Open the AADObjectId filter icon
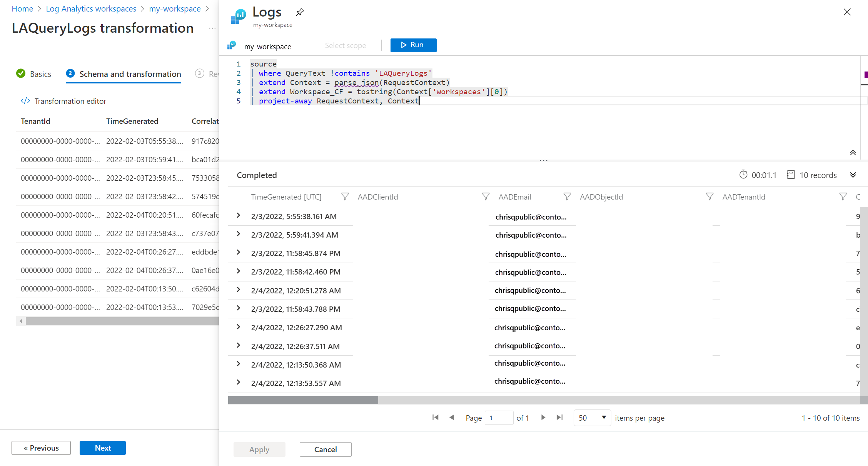The image size is (868, 466). click(x=709, y=197)
